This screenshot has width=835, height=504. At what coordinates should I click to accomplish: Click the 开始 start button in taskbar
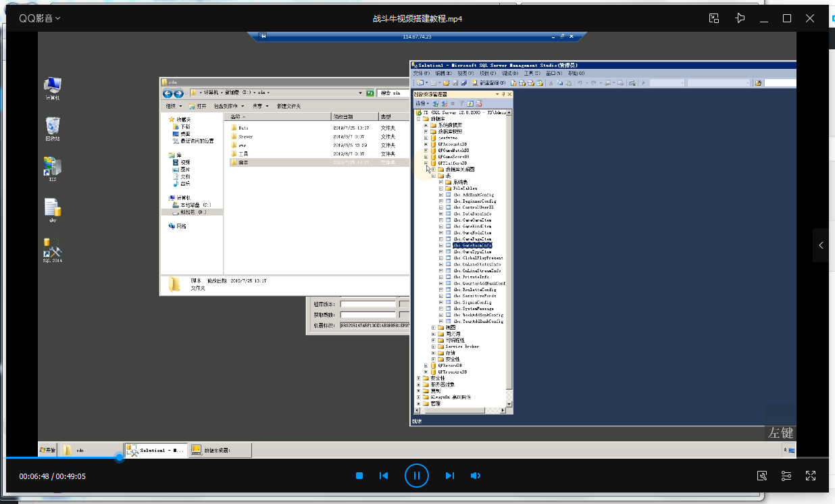(x=47, y=449)
